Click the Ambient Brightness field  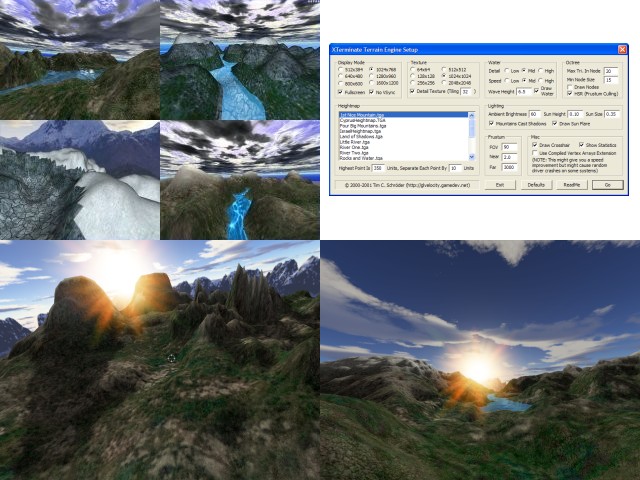coord(534,114)
